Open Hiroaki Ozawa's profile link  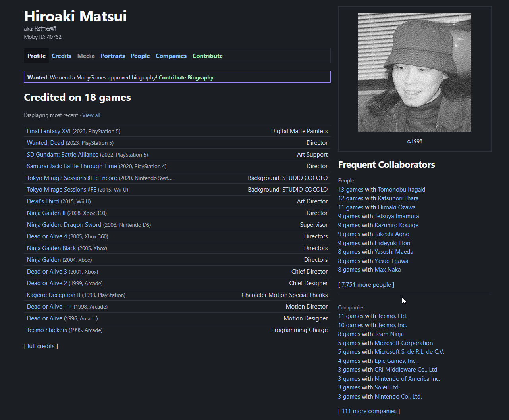(x=397, y=207)
